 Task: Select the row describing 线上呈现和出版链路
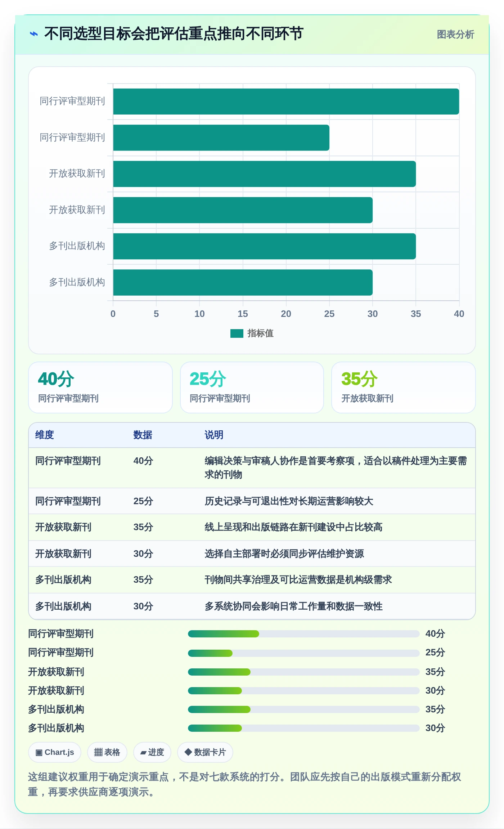click(x=252, y=527)
